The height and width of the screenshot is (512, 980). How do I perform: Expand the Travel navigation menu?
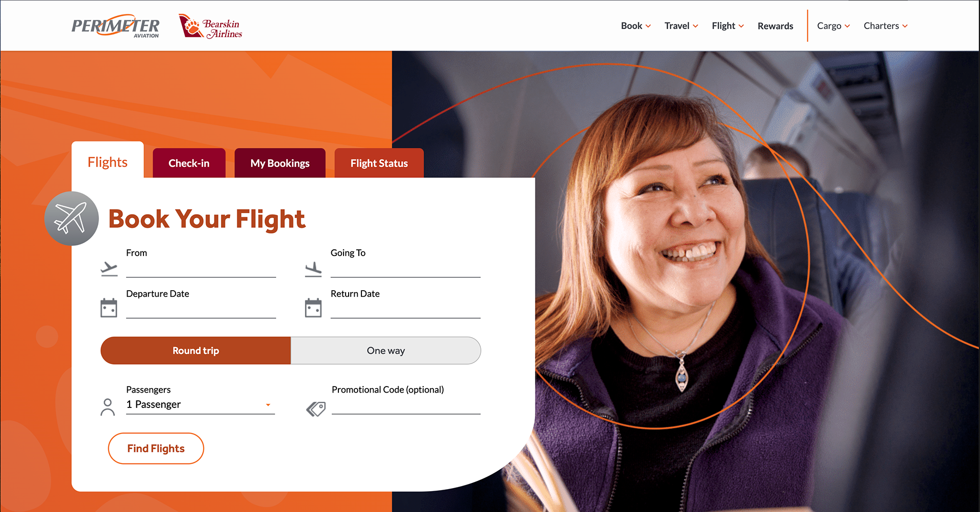pyautogui.click(x=681, y=26)
